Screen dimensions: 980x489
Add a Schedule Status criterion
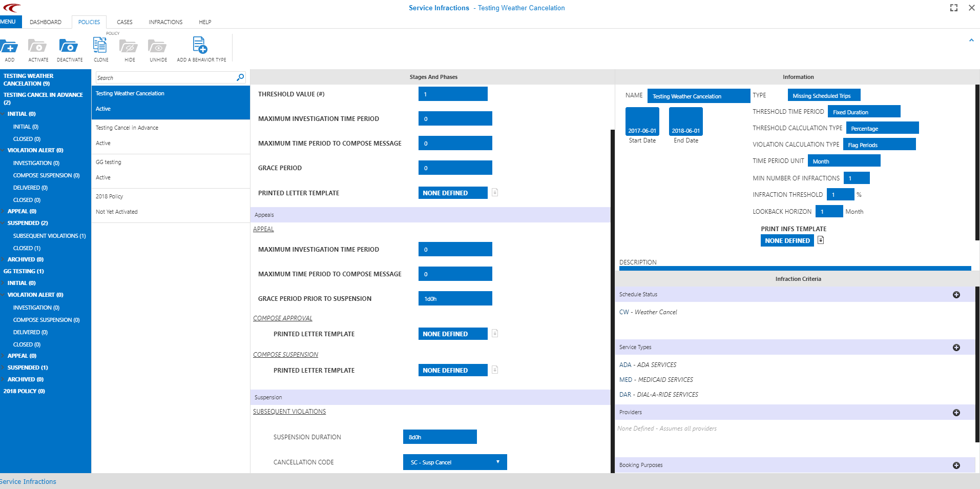[956, 295]
